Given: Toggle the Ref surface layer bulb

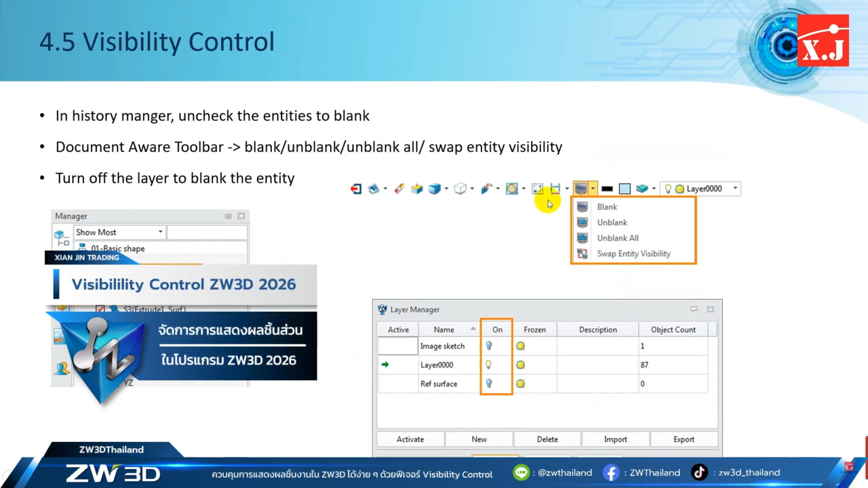Looking at the screenshot, I should pyautogui.click(x=489, y=384).
